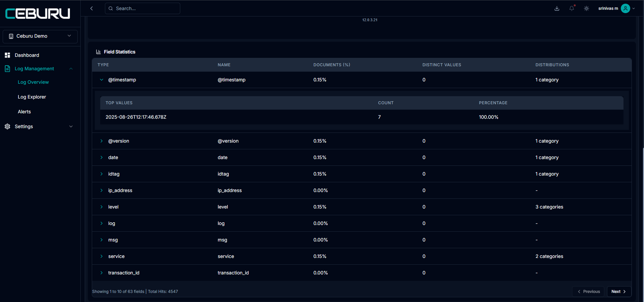644x302 pixels.
Task: Click '2 categories' in service row
Action: [x=549, y=256]
